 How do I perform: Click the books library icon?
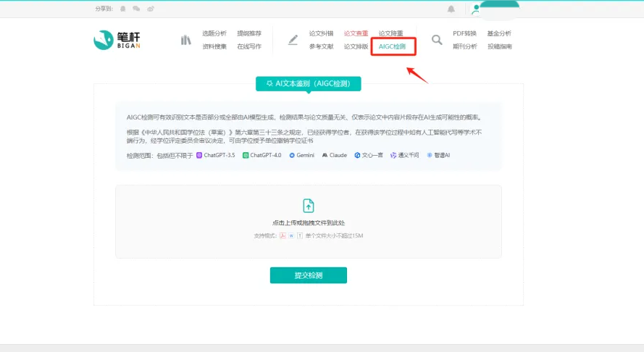[186, 40]
